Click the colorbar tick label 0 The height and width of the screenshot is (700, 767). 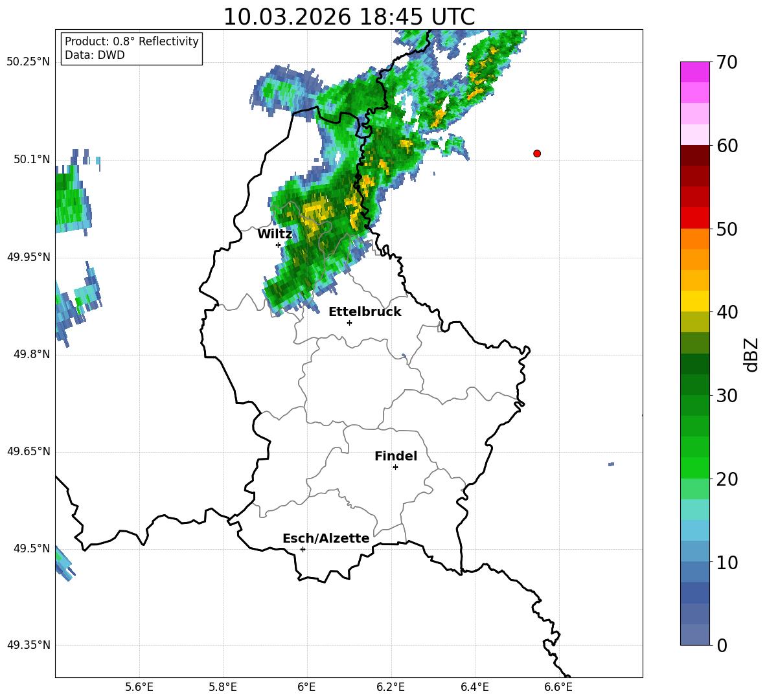click(722, 646)
